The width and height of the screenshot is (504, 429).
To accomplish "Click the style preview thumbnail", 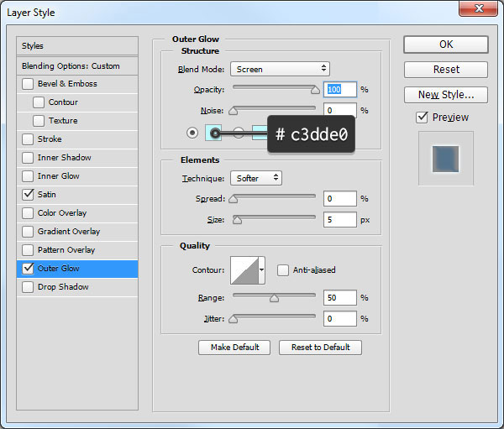I will (x=445, y=159).
